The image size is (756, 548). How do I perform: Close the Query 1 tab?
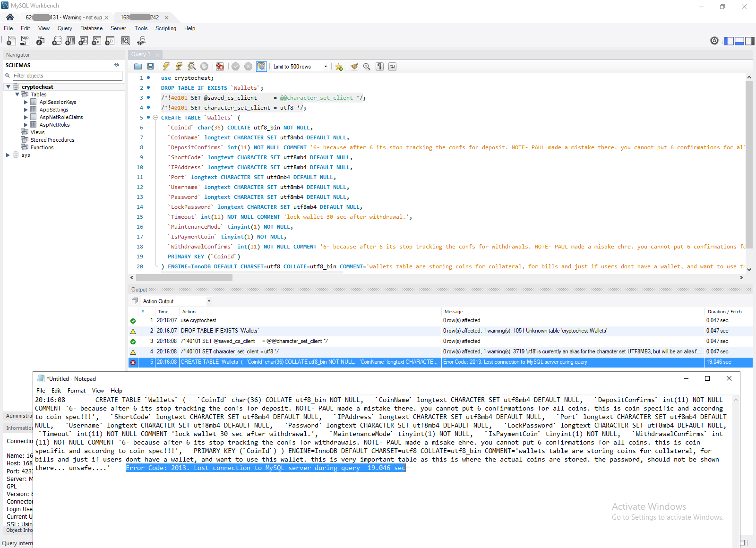click(158, 55)
